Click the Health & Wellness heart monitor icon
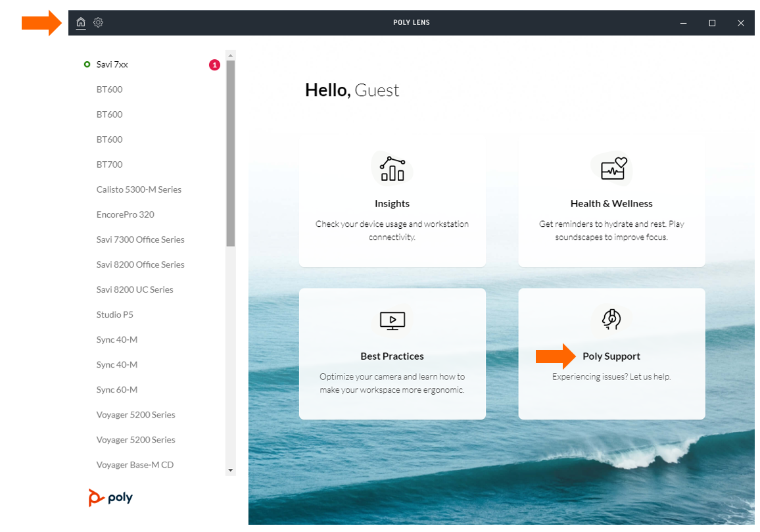This screenshot has height=532, width=760. point(611,170)
